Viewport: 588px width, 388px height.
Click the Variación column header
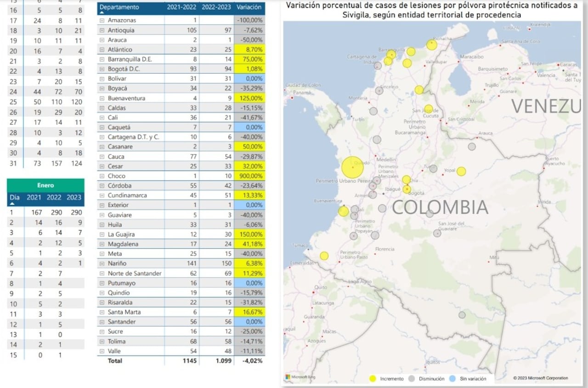(x=249, y=7)
